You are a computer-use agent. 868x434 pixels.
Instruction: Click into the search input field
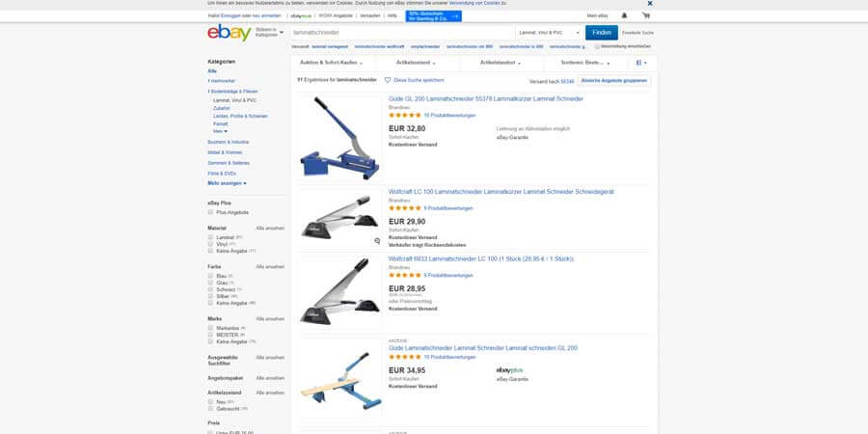(402, 33)
